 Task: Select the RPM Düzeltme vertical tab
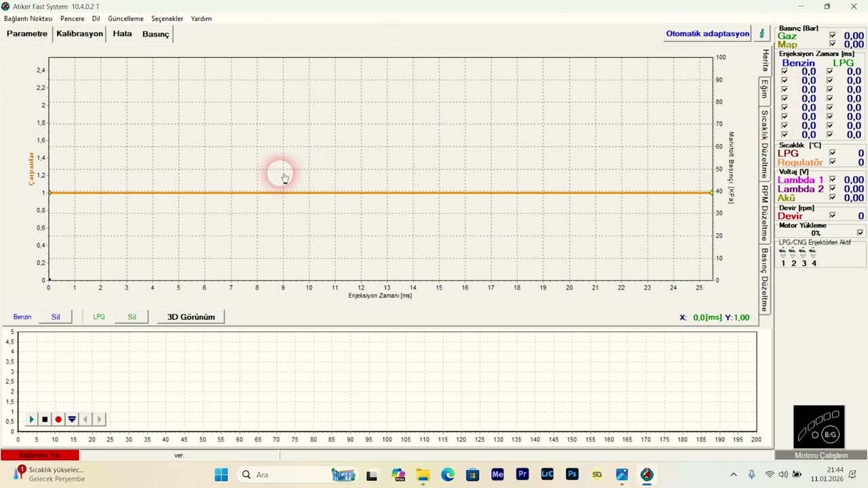point(765,212)
